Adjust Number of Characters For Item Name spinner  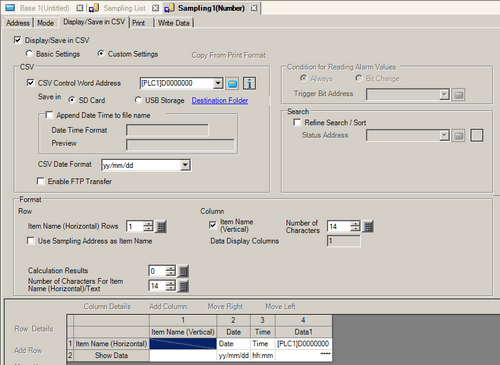pos(170,286)
